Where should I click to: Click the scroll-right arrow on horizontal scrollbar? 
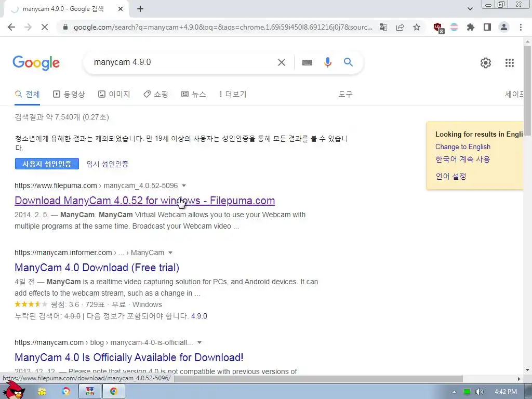(519, 379)
